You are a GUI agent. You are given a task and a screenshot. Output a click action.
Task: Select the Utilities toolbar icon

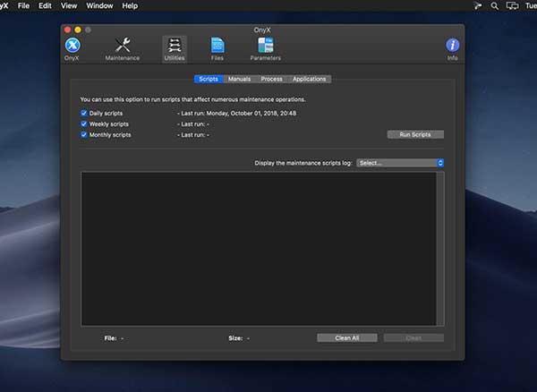[x=175, y=48]
